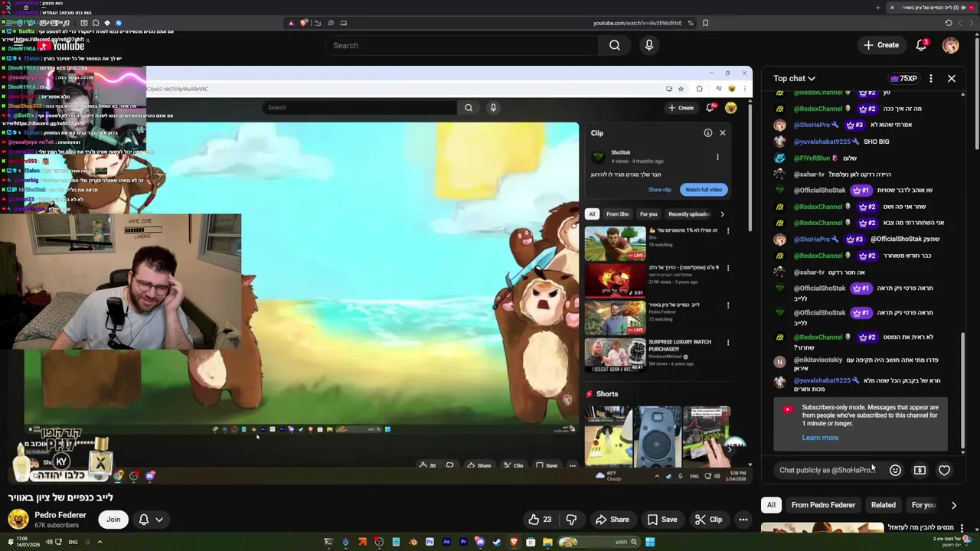Image resolution: width=980 pixels, height=551 pixels.
Task: Expand the Top chat dropdown
Action: coord(794,78)
